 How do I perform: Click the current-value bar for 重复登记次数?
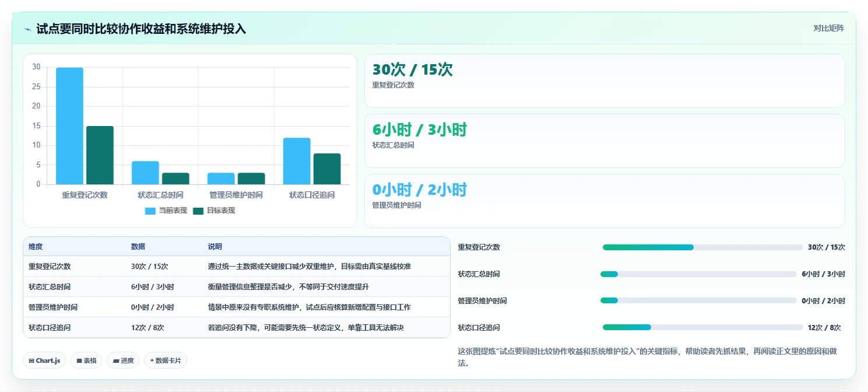[x=69, y=126]
